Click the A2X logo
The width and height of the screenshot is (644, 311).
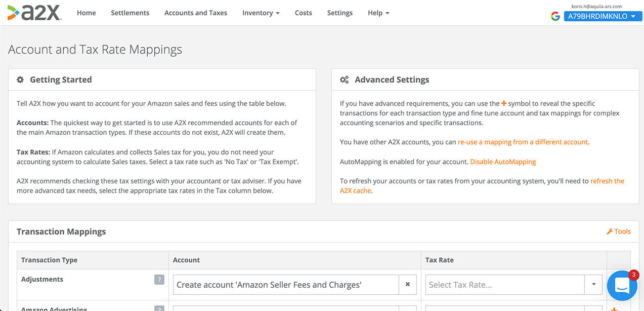(x=34, y=13)
